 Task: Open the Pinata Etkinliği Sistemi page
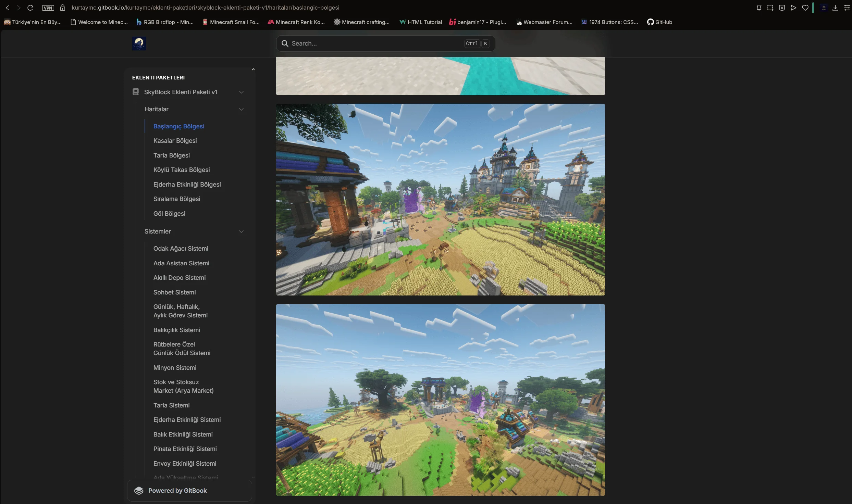pyautogui.click(x=185, y=449)
